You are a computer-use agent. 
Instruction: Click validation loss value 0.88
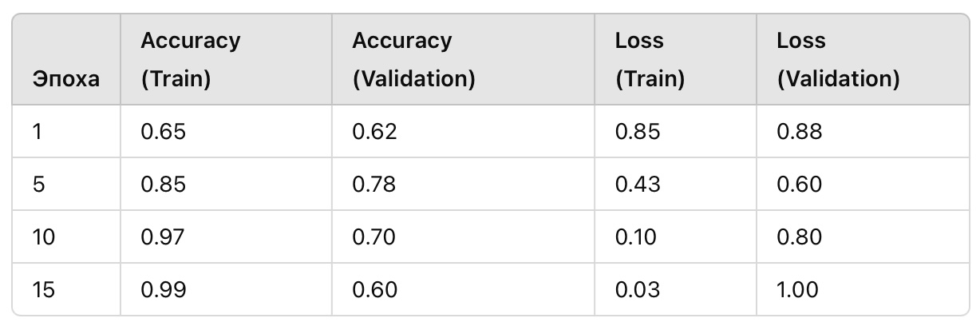[x=799, y=131]
